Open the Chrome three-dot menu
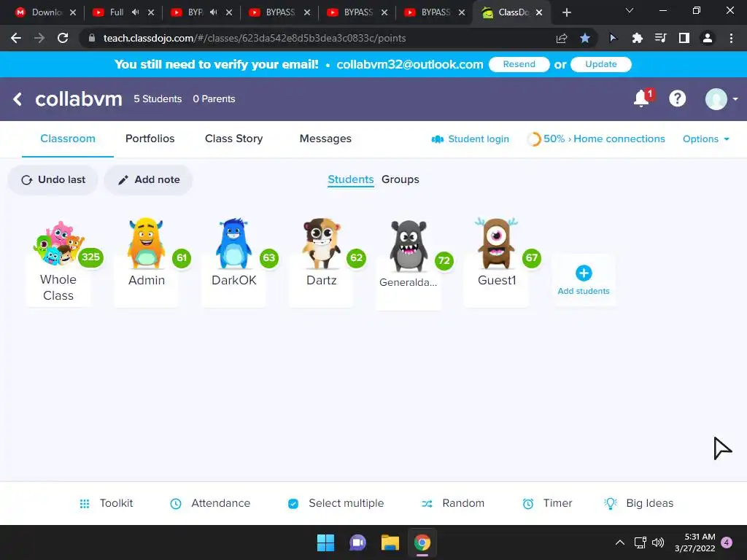Image resolution: width=747 pixels, height=560 pixels. tap(731, 38)
